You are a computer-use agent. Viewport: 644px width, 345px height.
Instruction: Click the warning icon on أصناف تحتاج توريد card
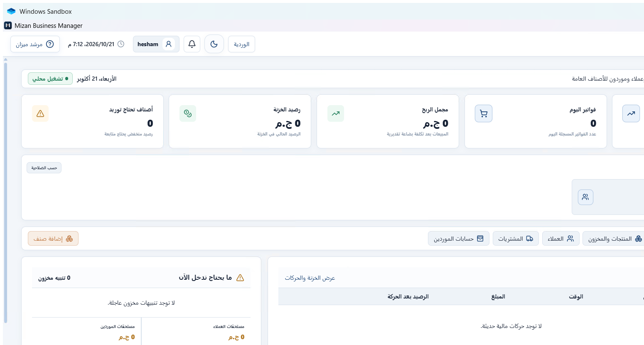[40, 113]
